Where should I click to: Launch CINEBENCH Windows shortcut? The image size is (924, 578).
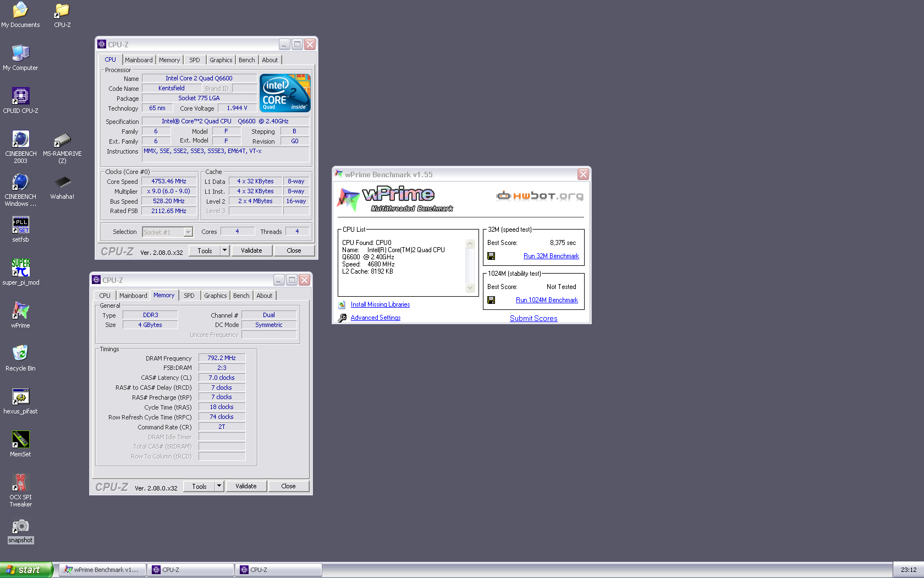coord(20,190)
